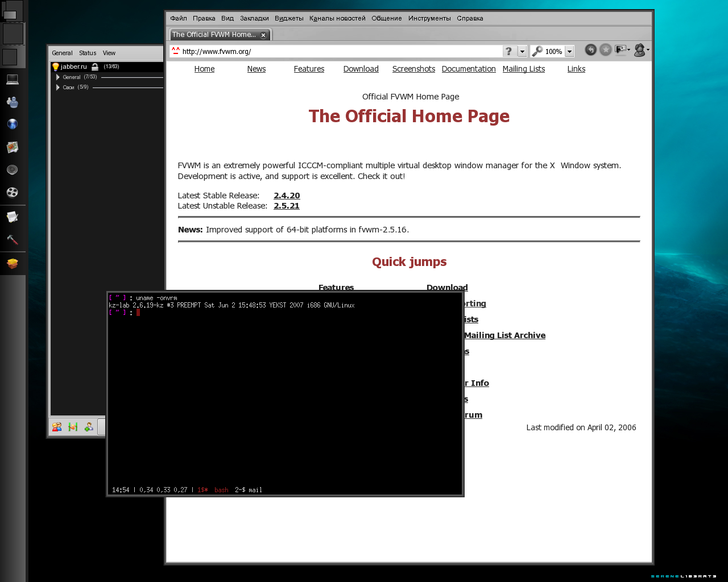The width and height of the screenshot is (728, 582).
Task: Click the back arrow icon in Opera toolbar
Action: 591,50
